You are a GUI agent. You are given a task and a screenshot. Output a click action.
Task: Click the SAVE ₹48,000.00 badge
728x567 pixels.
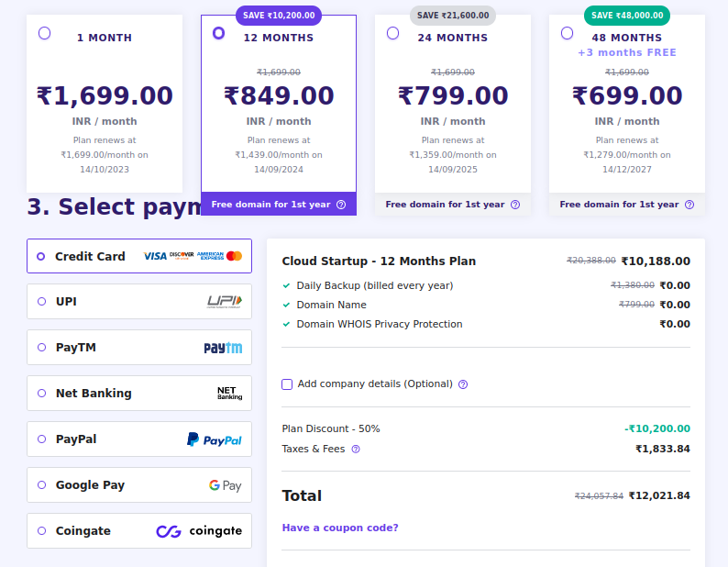click(627, 16)
